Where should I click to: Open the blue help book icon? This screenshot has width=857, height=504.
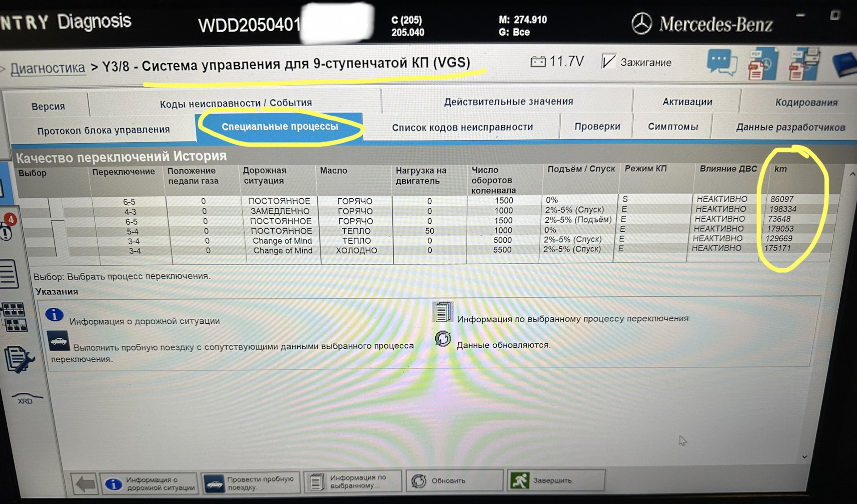click(x=844, y=64)
